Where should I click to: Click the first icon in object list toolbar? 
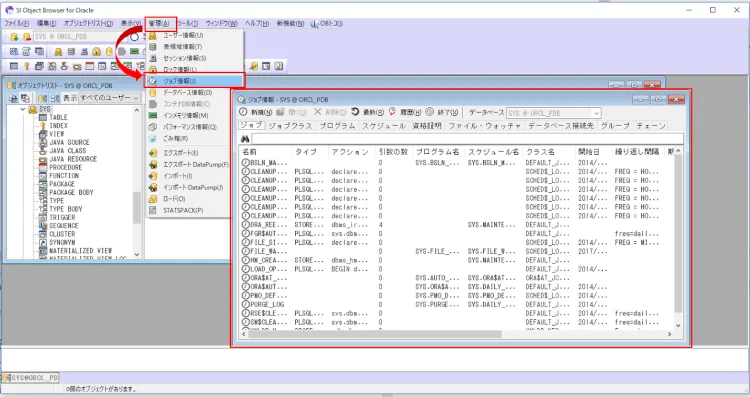coord(13,98)
